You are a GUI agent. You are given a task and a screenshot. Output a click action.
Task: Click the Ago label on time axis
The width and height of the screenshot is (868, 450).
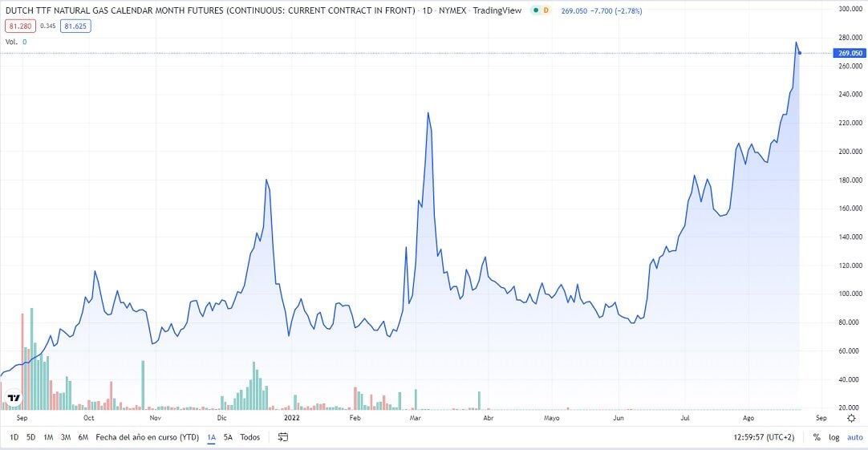point(748,418)
